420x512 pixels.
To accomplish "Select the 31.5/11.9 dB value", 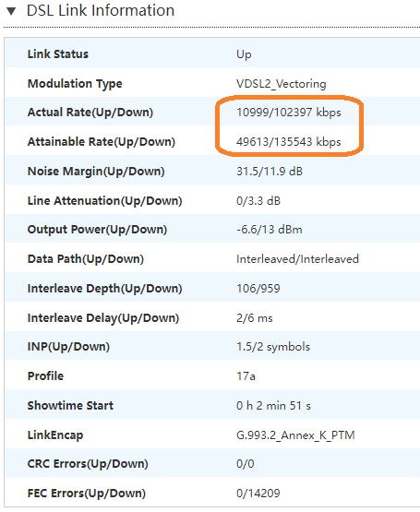I will 270,171.
